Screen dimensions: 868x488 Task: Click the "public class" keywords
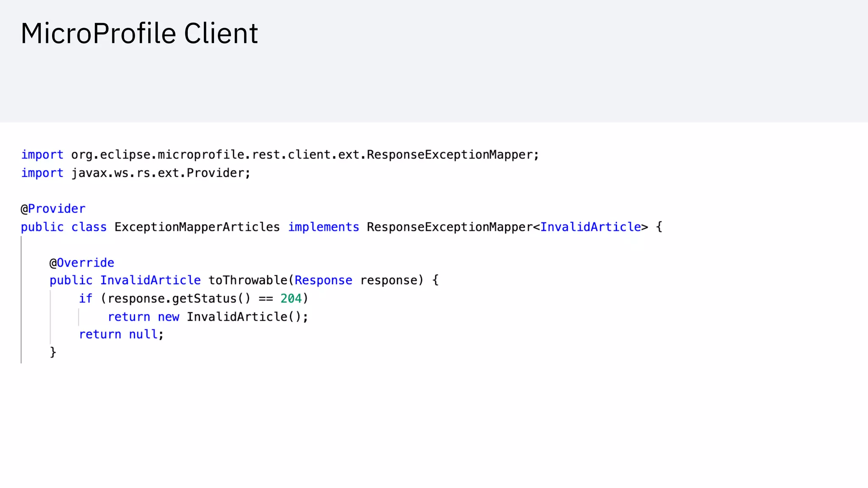pos(64,227)
